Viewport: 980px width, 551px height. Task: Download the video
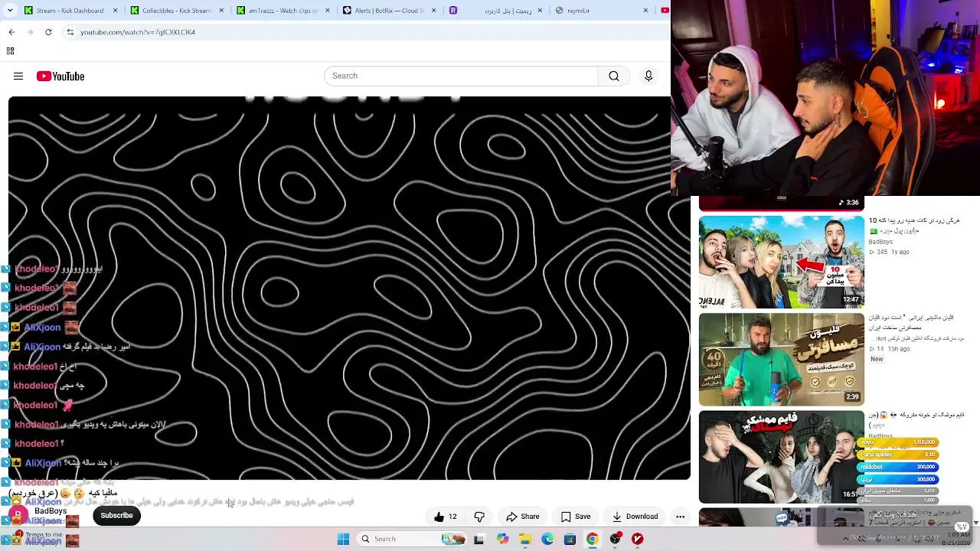[x=635, y=517]
